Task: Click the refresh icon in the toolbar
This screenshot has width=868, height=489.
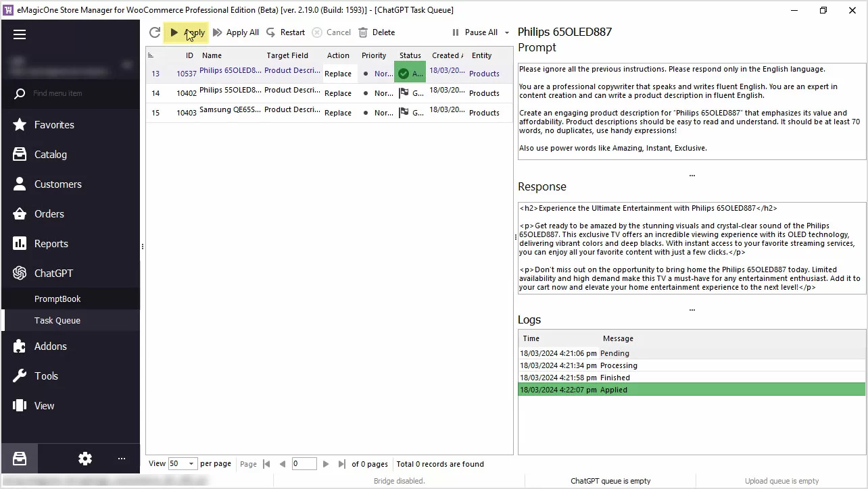Action: 155,32
